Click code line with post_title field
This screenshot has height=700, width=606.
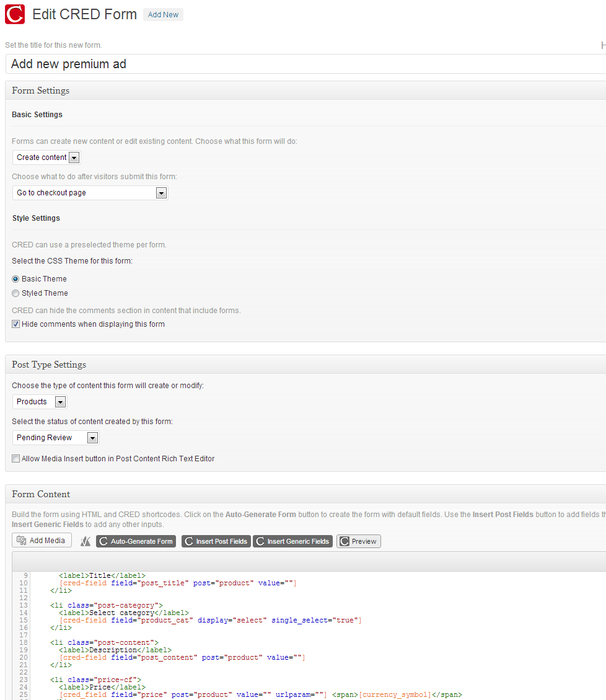click(x=178, y=583)
